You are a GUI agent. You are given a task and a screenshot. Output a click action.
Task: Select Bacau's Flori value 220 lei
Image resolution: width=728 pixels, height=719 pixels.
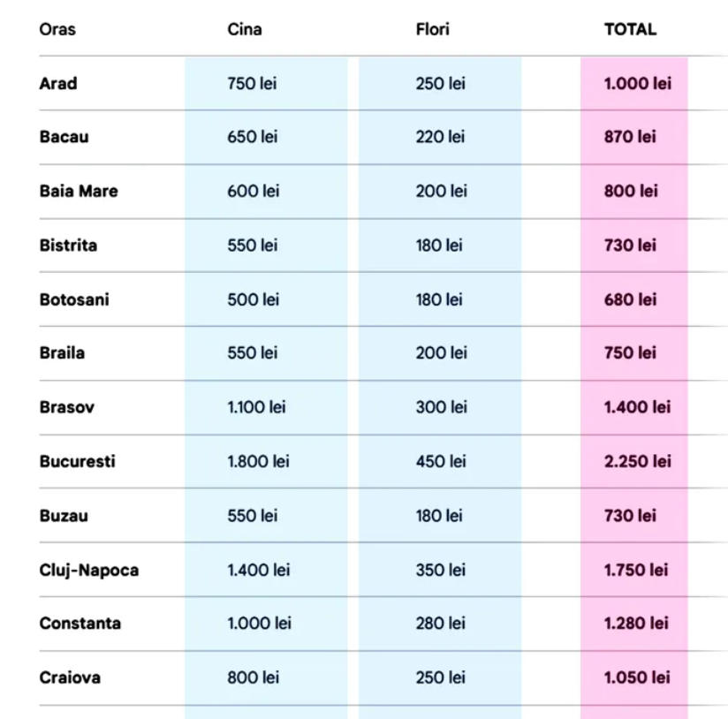coord(440,137)
